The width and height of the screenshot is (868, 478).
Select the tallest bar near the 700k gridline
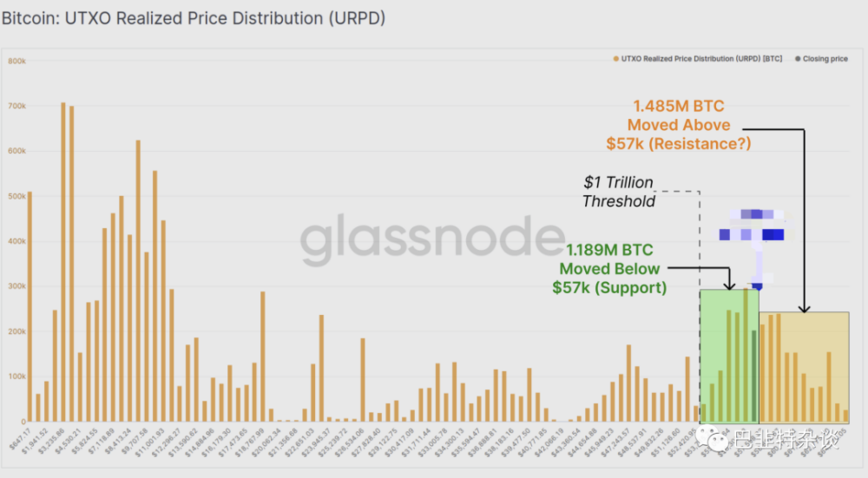coord(63,260)
